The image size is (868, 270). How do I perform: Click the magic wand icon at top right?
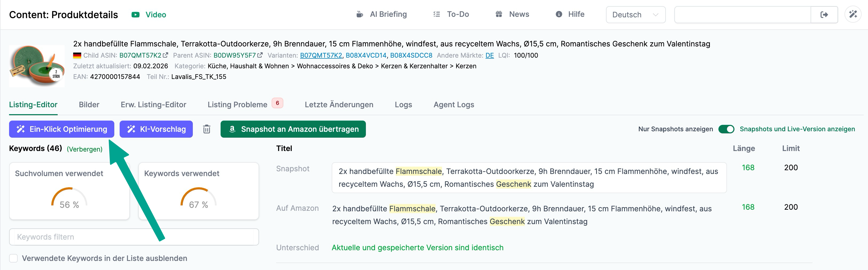853,14
